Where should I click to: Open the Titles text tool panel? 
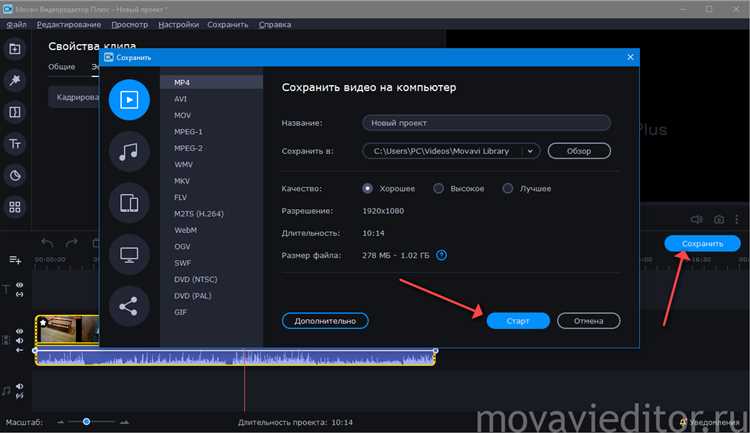15,144
